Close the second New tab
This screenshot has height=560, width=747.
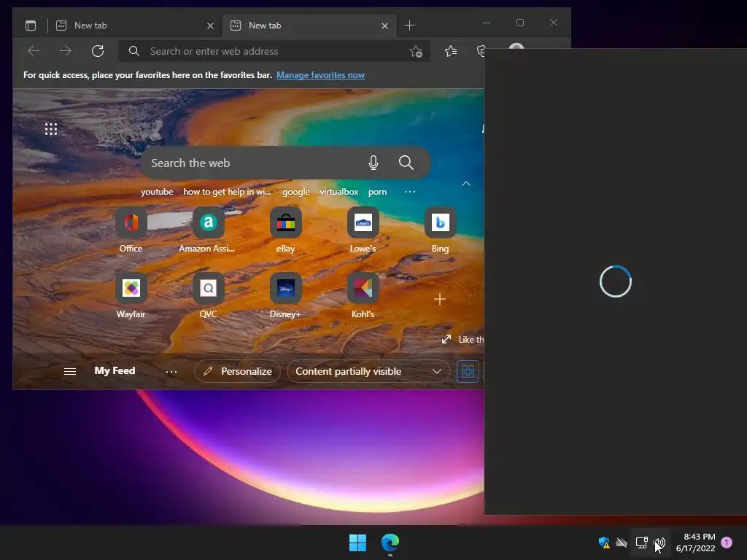pyautogui.click(x=384, y=26)
